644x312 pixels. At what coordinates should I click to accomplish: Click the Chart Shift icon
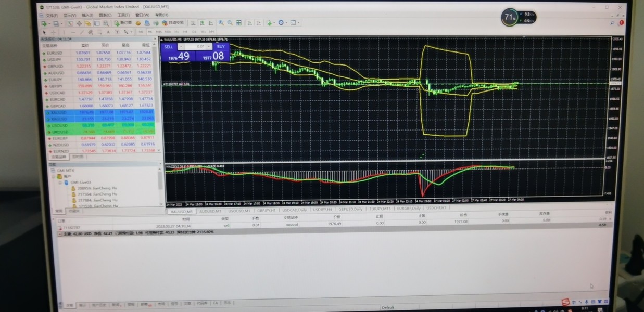pos(258,23)
